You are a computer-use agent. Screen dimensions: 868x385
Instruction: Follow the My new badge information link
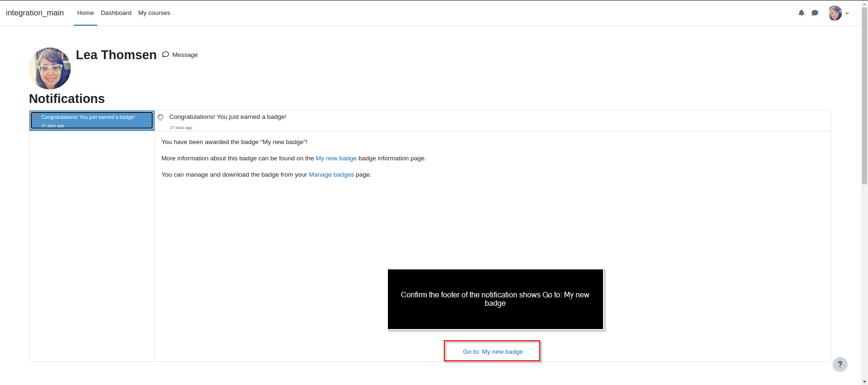tap(336, 158)
